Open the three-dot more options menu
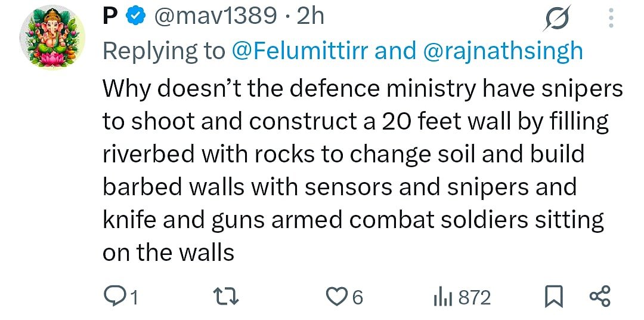 pyautogui.click(x=611, y=18)
